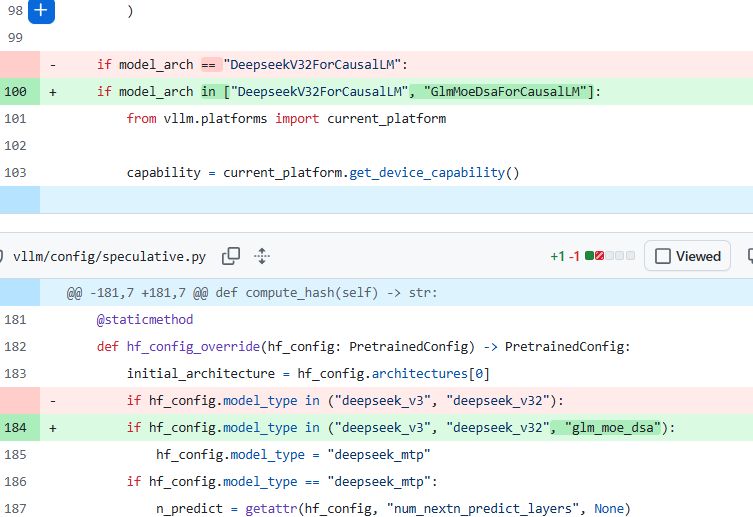Click the +1 additions count
This screenshot has height=517, width=753.
[x=557, y=256]
